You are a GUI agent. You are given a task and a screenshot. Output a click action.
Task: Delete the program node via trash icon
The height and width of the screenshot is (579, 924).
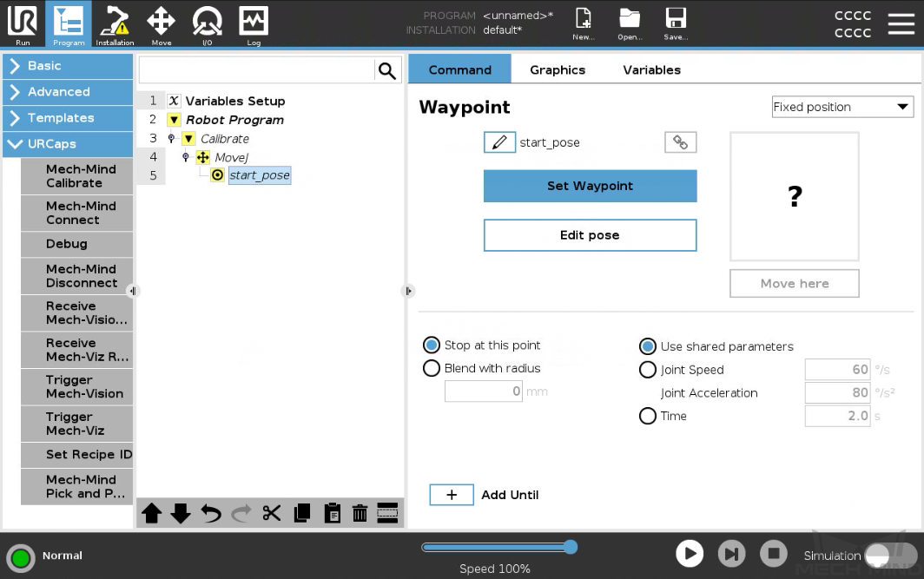[x=360, y=513]
